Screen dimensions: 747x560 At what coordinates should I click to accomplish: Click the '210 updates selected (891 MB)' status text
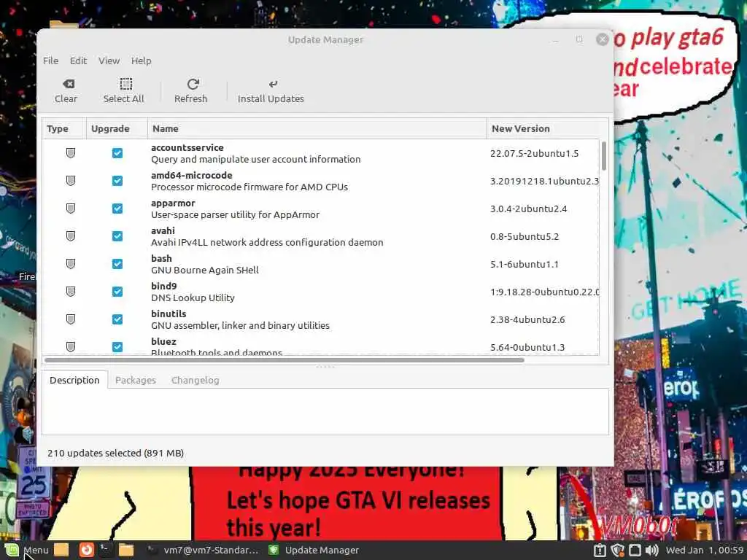115,453
